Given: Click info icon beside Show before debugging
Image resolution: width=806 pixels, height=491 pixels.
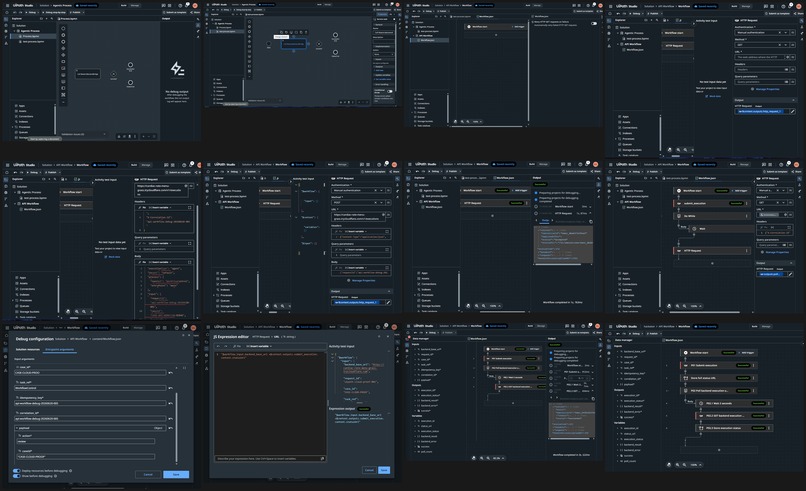Looking at the screenshot, I should pyautogui.click(x=55, y=476).
